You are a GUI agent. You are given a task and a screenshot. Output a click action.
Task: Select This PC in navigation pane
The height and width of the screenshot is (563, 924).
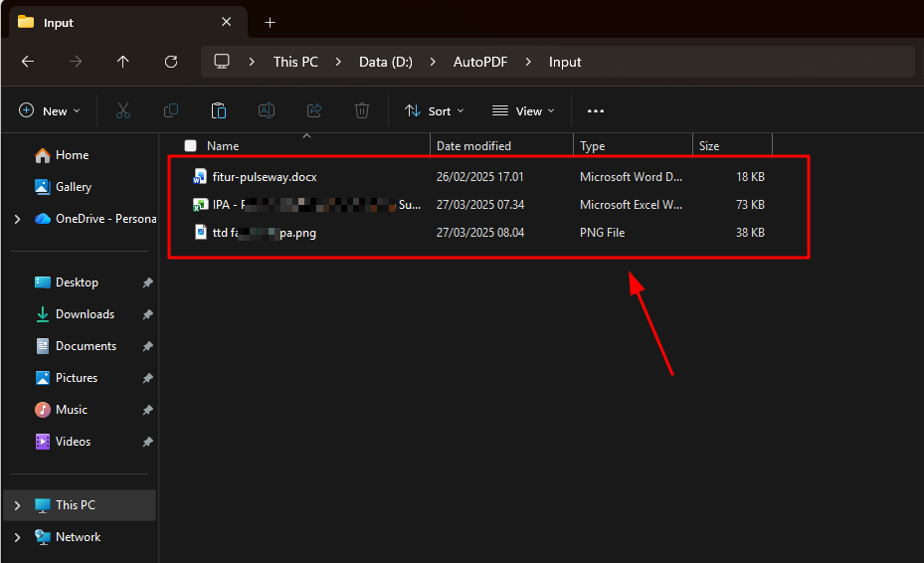coord(79,505)
